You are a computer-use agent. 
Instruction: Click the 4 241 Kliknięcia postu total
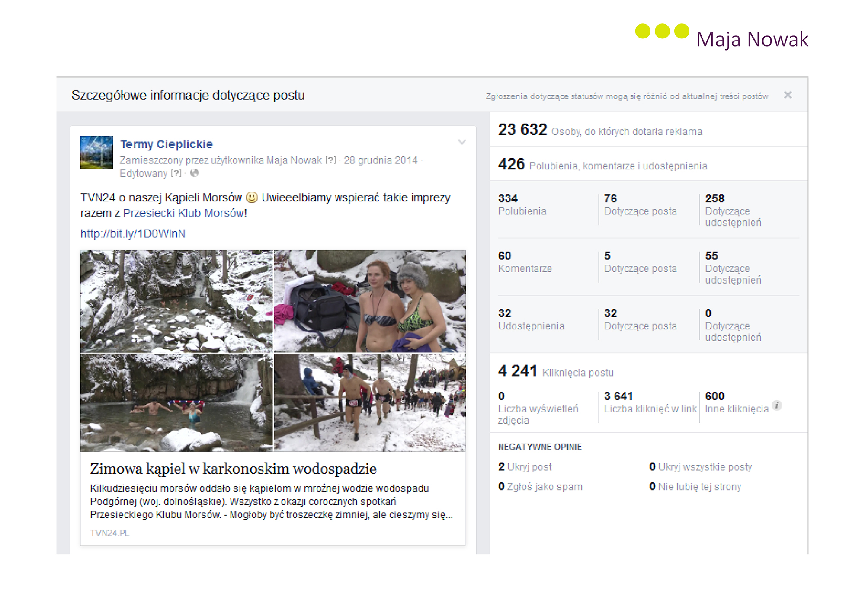[x=556, y=371]
